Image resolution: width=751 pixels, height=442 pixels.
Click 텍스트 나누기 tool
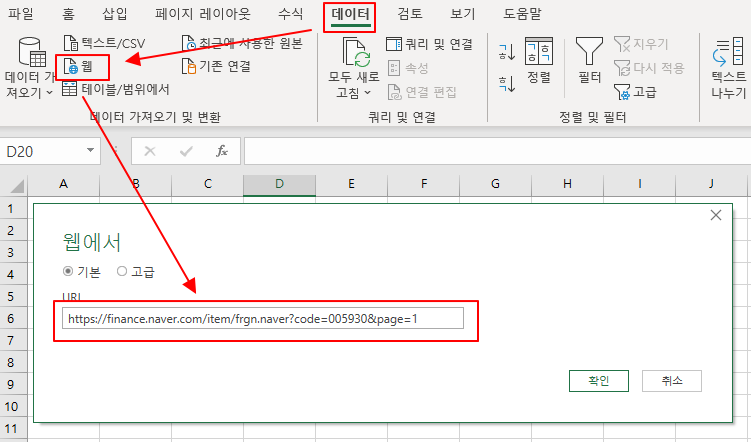pos(728,68)
